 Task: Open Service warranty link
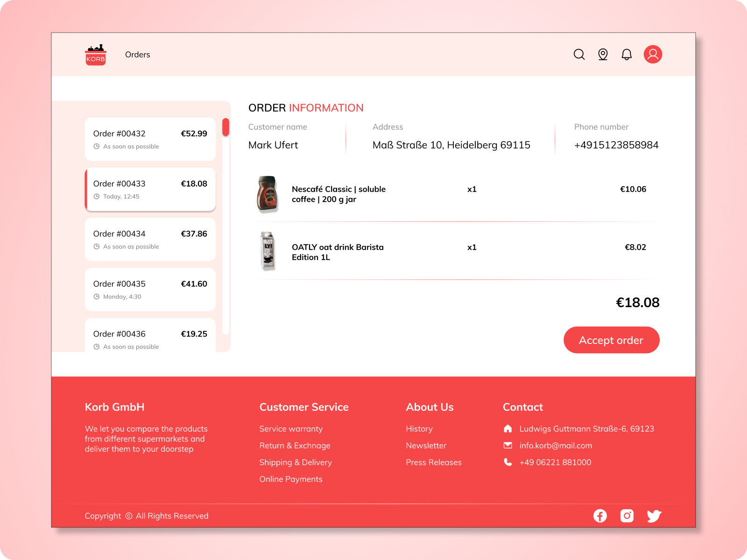point(291,429)
